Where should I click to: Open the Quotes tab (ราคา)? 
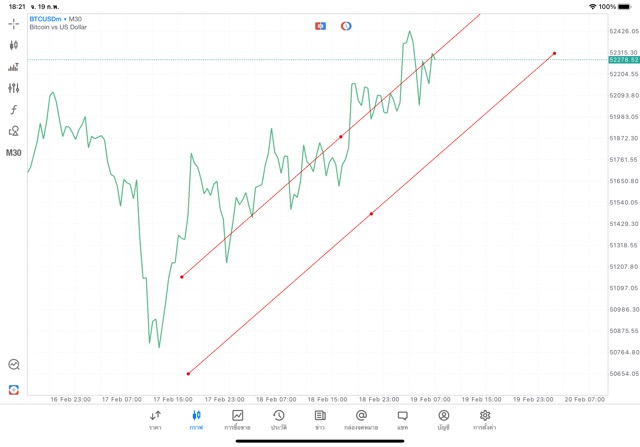155,419
